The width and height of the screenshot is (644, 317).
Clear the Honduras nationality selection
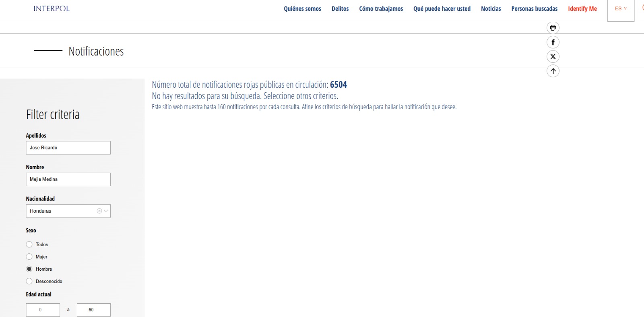(x=99, y=211)
